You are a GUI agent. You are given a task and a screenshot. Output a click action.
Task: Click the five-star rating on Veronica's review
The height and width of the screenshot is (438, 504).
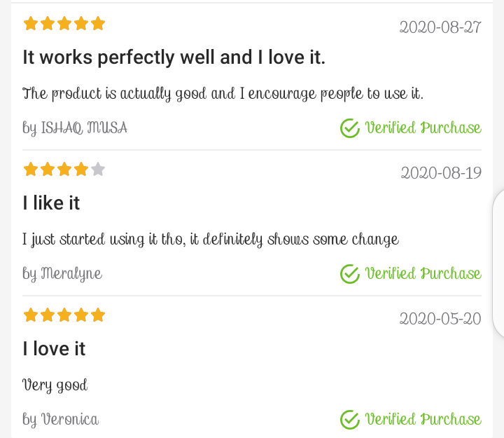[64, 315]
